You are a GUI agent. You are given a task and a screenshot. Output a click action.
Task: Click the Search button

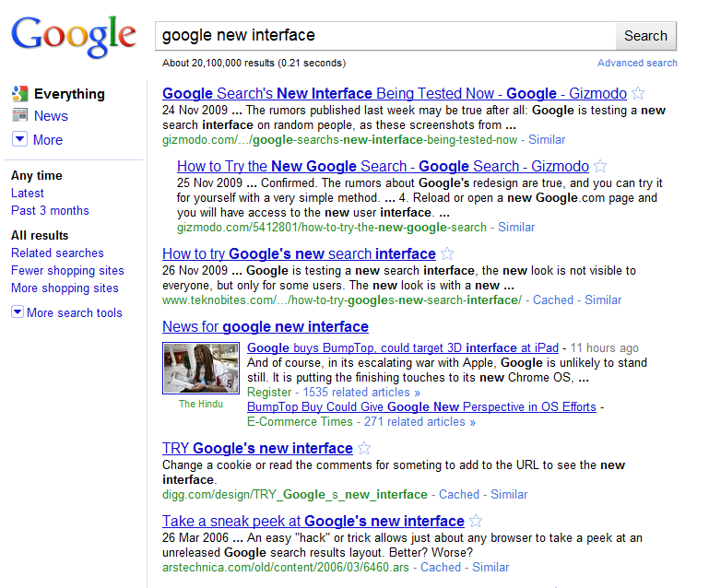click(x=645, y=36)
